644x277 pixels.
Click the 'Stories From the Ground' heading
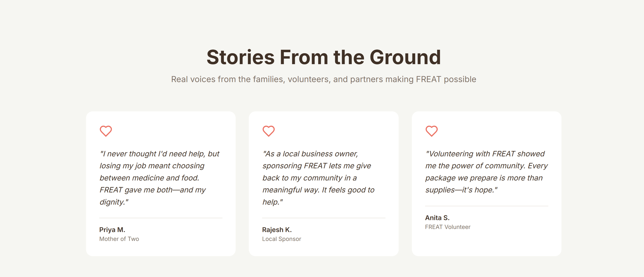323,57
